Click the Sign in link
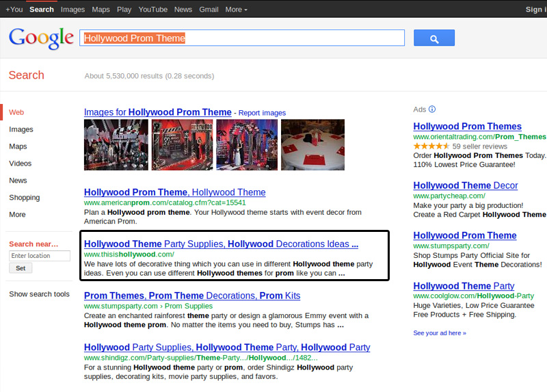 536,10
